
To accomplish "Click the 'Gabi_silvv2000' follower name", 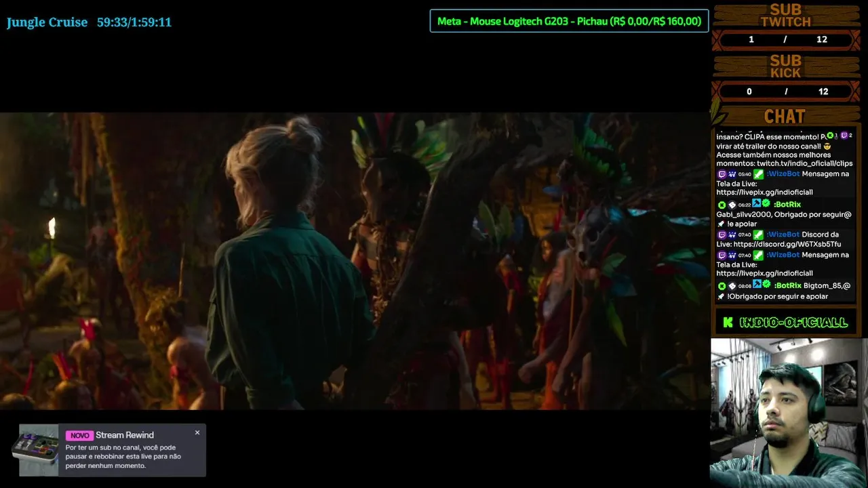I will [x=743, y=214].
